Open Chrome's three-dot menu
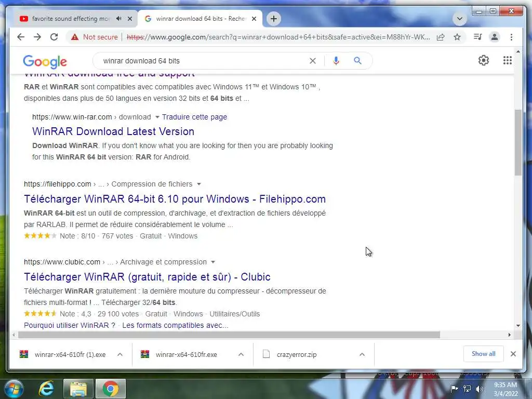Viewport: 532px width, 399px height. point(511,37)
